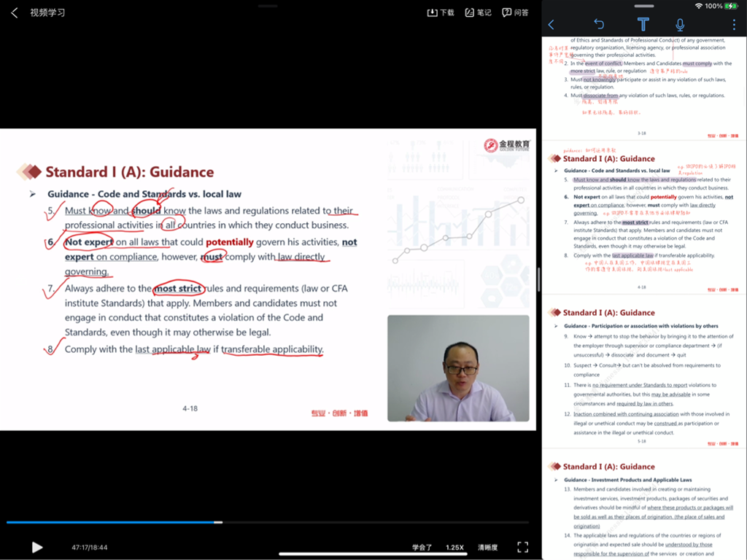This screenshot has height=560, width=747.
Task: Go back from the video learning page
Action: 14,13
